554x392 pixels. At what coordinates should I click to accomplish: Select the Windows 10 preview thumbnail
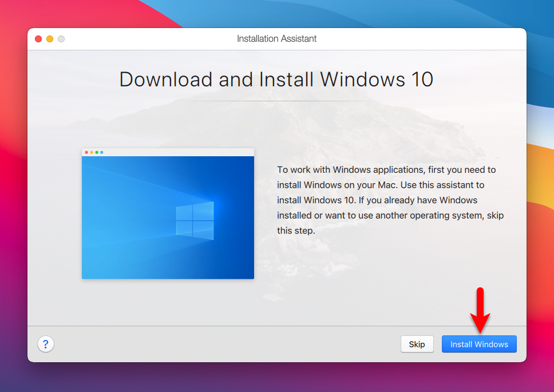click(x=168, y=213)
